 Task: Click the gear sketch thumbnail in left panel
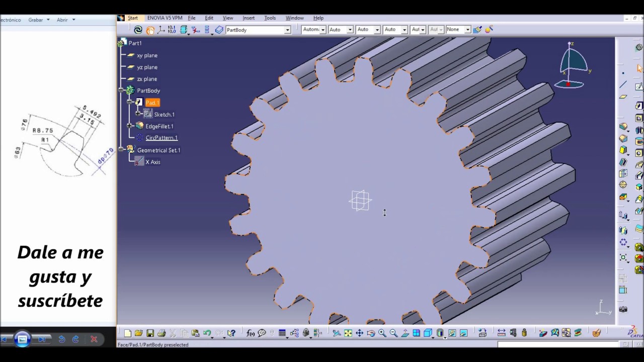[x=65, y=141]
